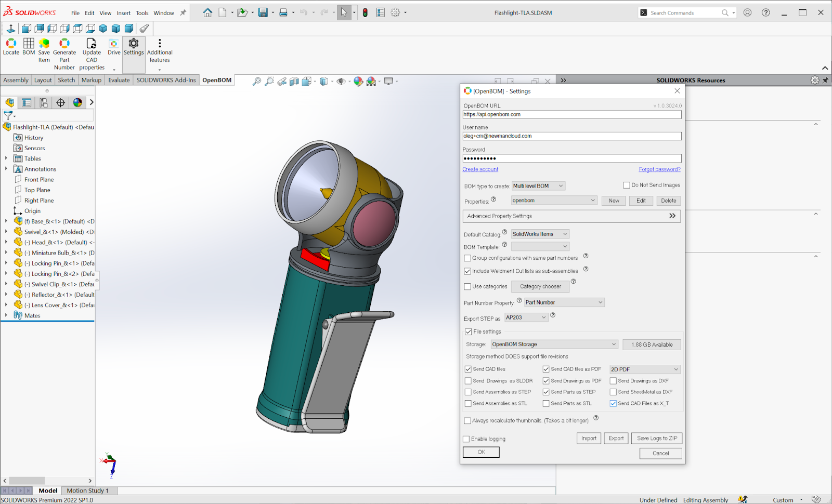The height and width of the screenshot is (504, 832).
Task: Enable the Do Not Send Images checkbox
Action: tap(627, 185)
